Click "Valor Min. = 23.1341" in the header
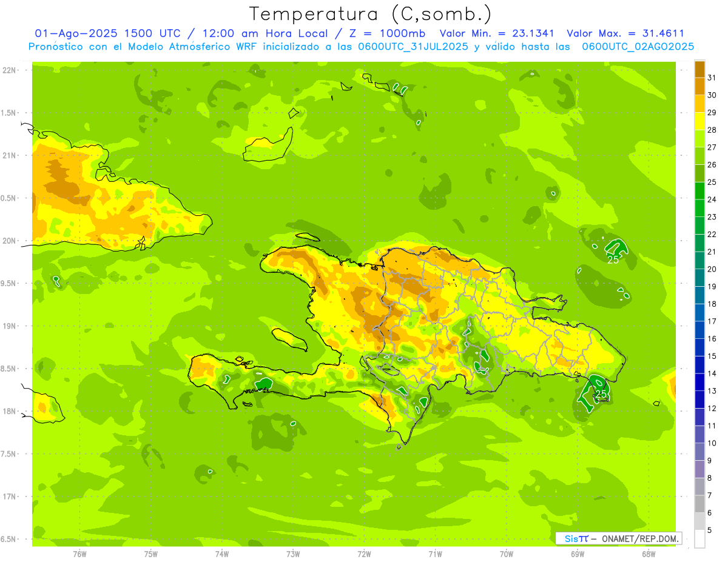The height and width of the screenshot is (562, 728). tap(497, 33)
